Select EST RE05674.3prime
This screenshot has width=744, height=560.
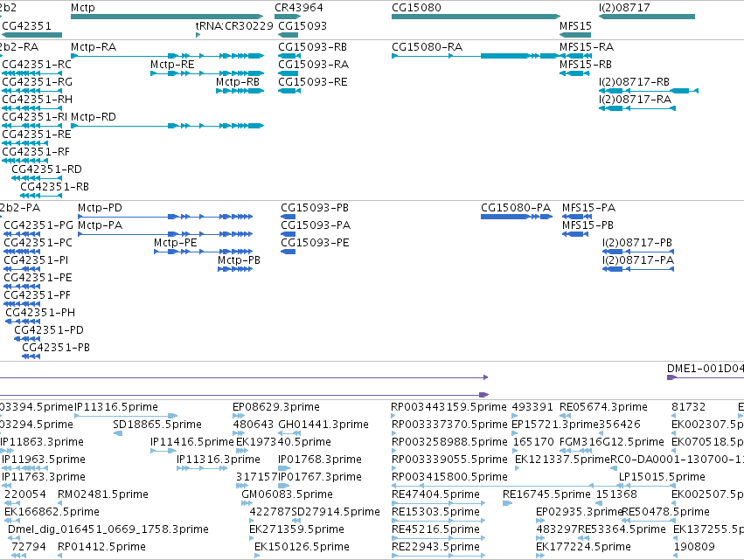[603, 407]
